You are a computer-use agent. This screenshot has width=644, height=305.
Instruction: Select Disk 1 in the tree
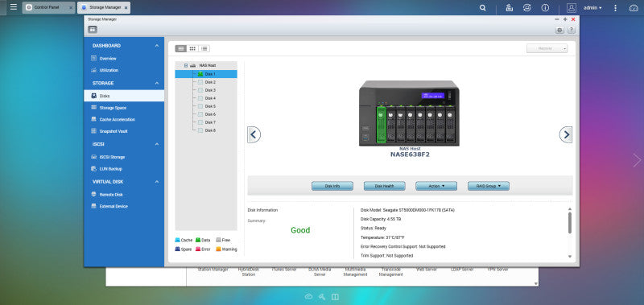pos(206,74)
